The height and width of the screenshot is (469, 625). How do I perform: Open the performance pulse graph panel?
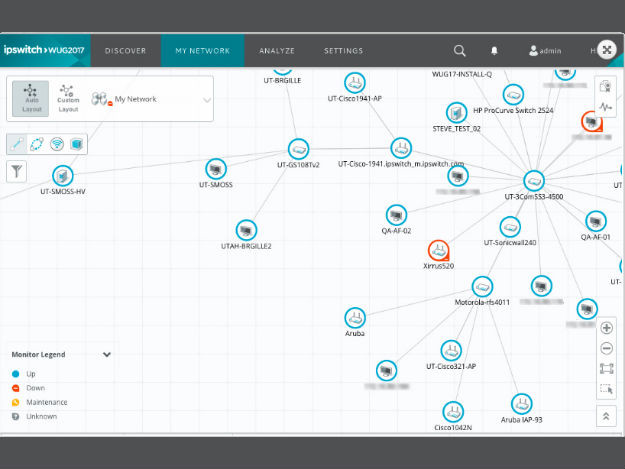click(x=606, y=107)
